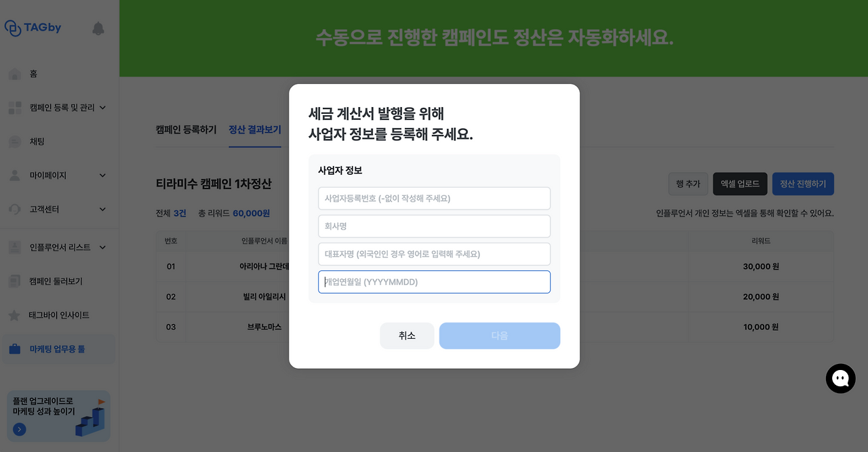Click the 태그바이 인사이트 star icon

[x=15, y=314]
